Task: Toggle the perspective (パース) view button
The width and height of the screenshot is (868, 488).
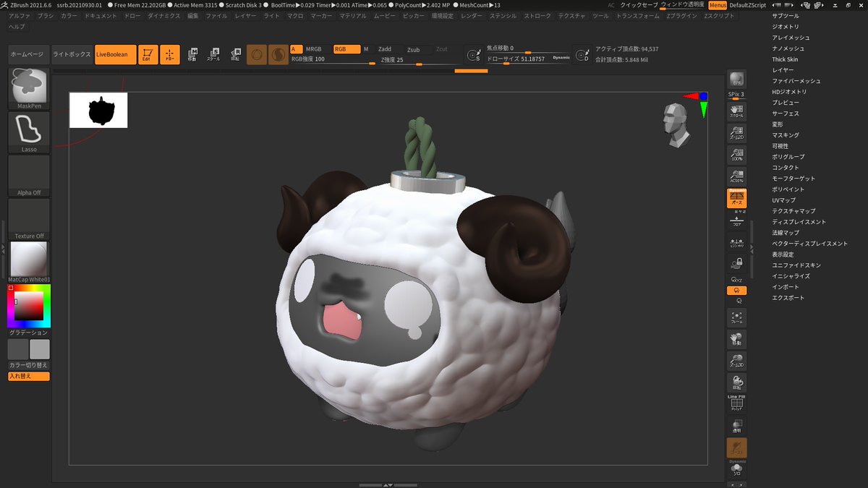Action: (736, 198)
